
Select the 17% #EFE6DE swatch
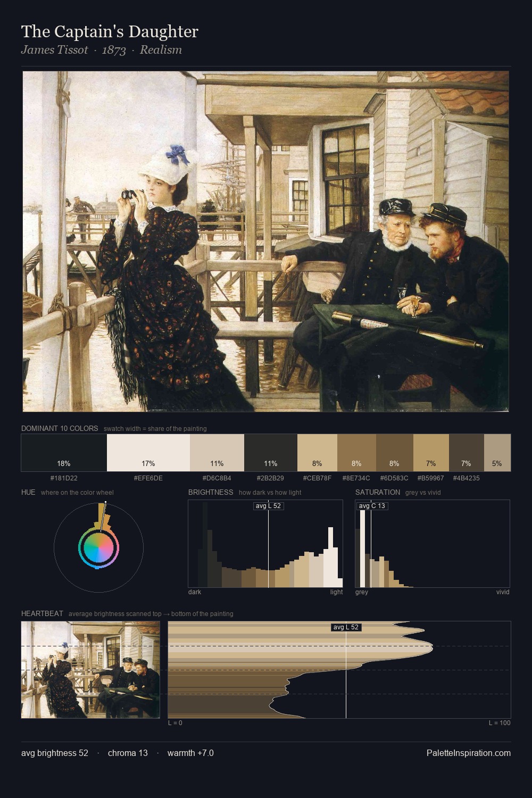(x=148, y=453)
